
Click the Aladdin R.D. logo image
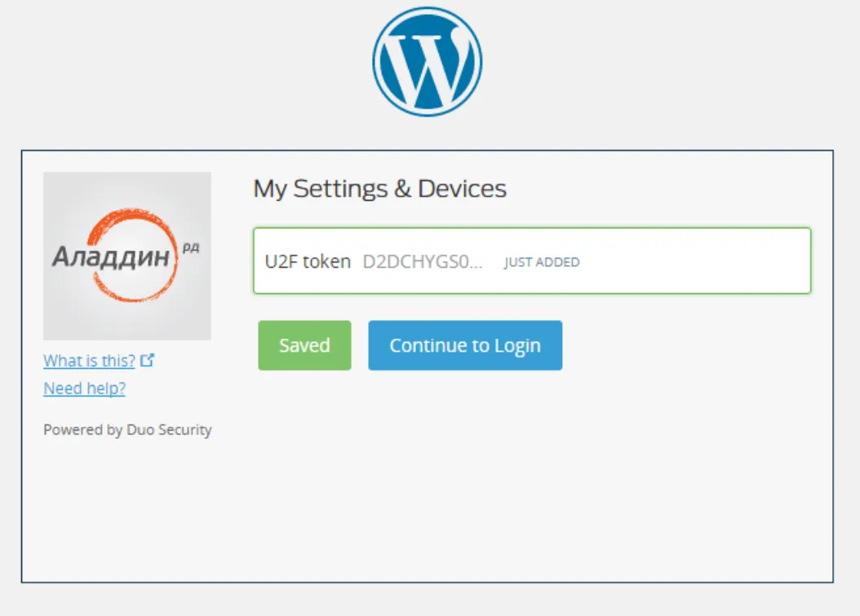point(127,256)
